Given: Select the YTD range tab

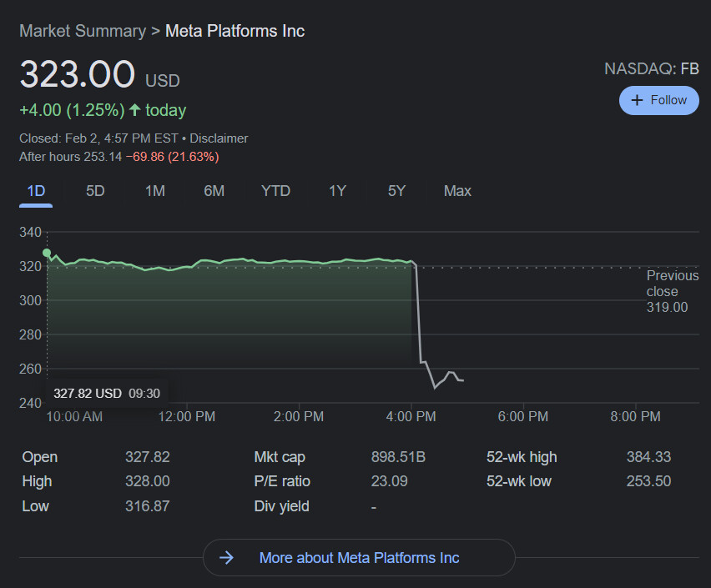Looking at the screenshot, I should coord(275,191).
